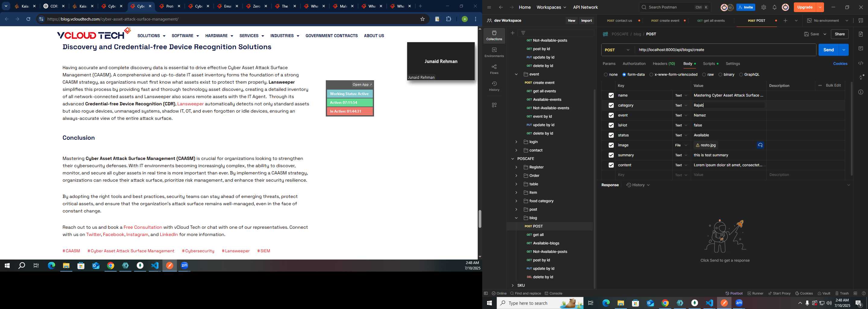868x309 pixels.
Task: Uncheck the name parameter row checkbox
Action: 611,95
